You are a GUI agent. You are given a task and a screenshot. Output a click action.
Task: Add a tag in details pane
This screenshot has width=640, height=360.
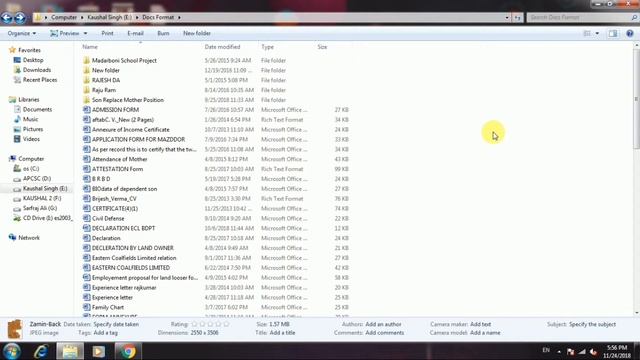[x=105, y=333]
